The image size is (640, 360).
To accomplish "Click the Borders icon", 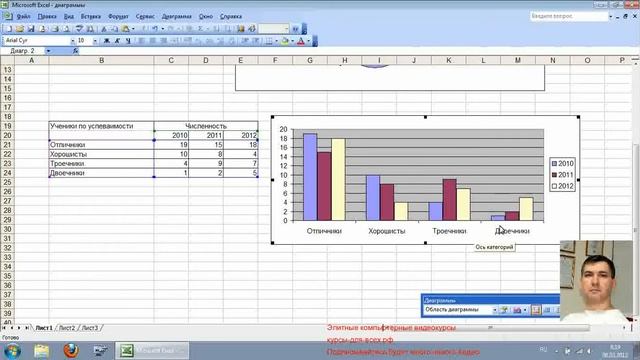I will [x=269, y=40].
